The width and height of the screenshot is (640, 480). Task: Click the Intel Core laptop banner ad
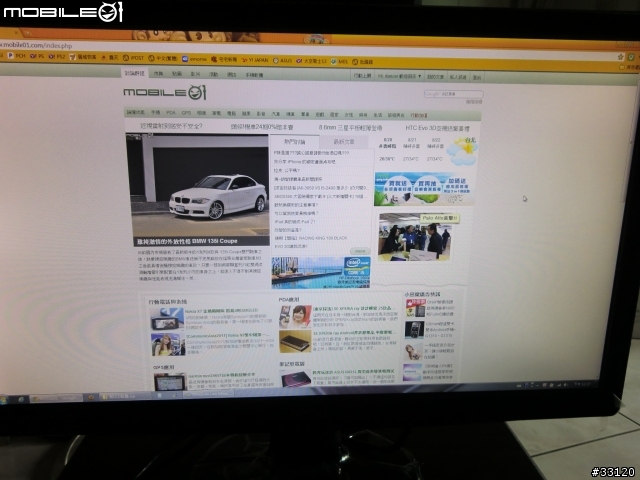[321, 272]
